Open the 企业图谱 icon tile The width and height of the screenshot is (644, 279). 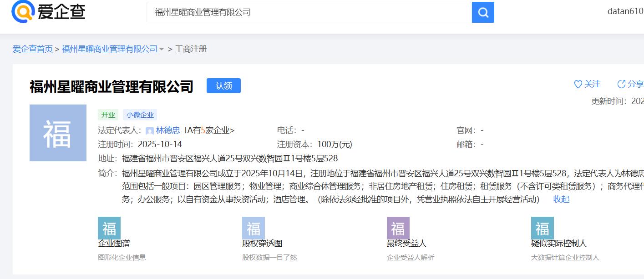coord(109,228)
